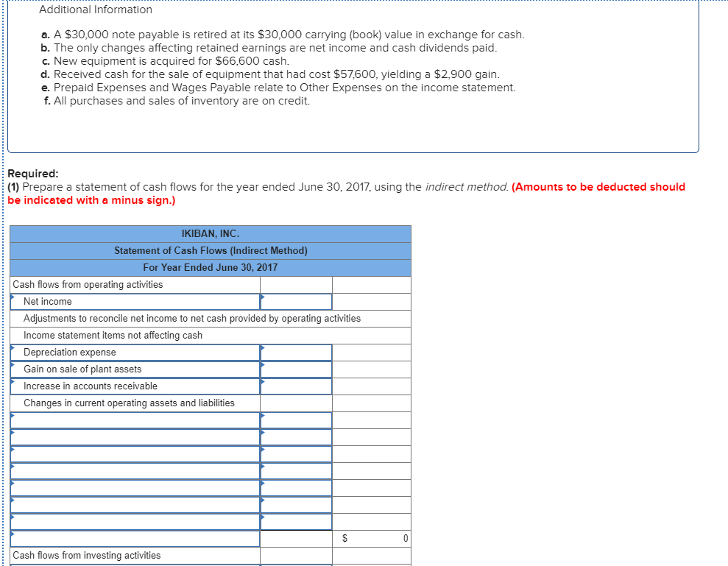The image size is (728, 566).
Task: Click the Increase in accounts receivable amount field
Action: coord(296,386)
